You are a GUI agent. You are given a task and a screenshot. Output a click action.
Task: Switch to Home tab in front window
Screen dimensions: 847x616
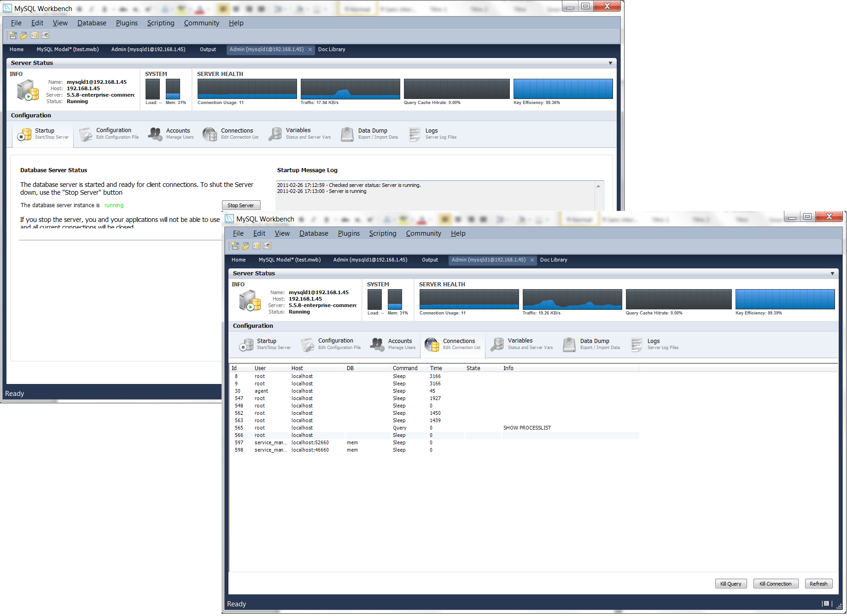239,260
